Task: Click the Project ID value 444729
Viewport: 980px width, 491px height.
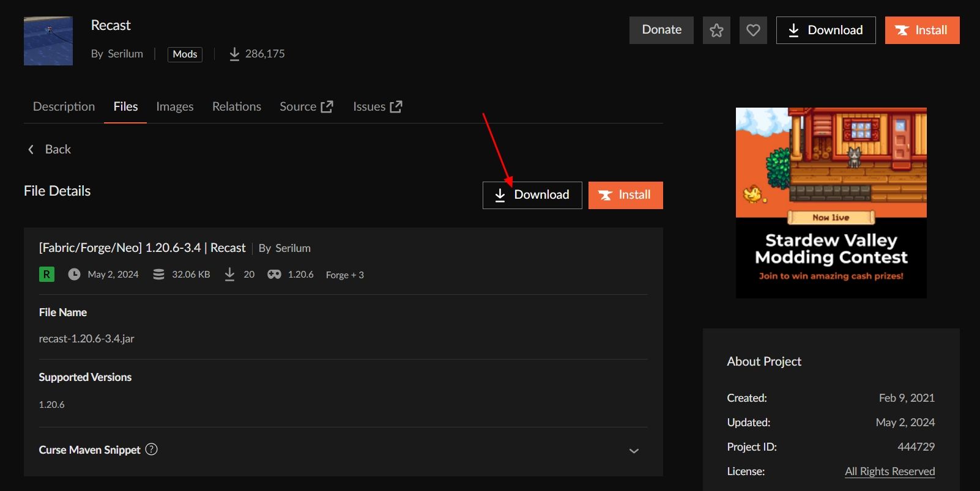Action: [916, 447]
